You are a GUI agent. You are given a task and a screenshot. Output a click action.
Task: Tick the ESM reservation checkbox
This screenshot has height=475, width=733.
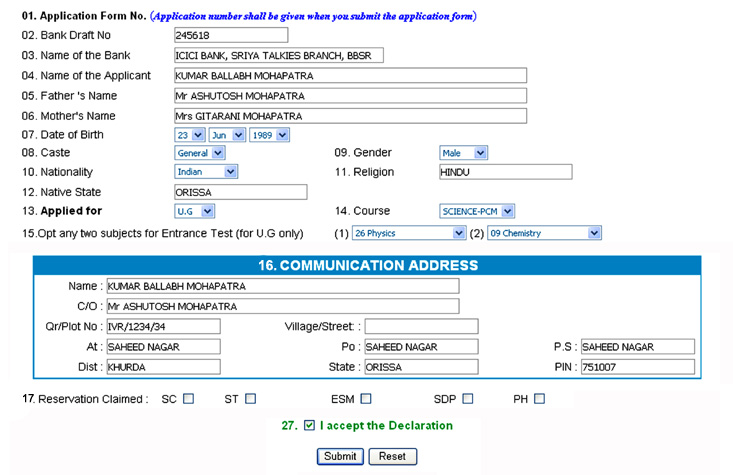[x=366, y=399]
